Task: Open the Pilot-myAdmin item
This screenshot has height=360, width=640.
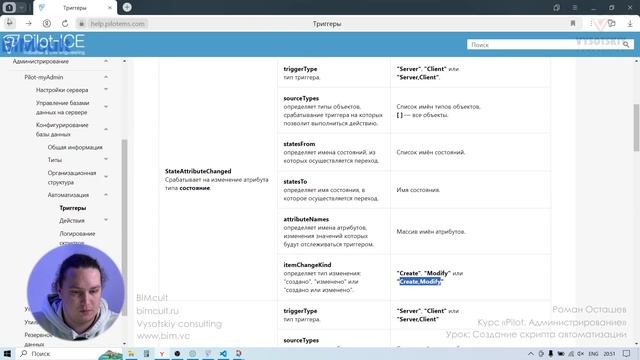Action: pyautogui.click(x=44, y=77)
